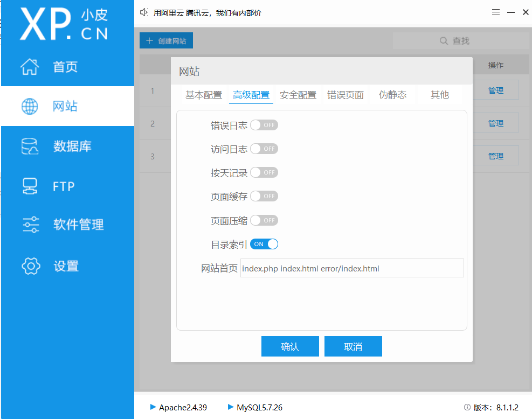Close the XP.CN window
Viewport: 532px width, 419px height.
[x=526, y=12]
